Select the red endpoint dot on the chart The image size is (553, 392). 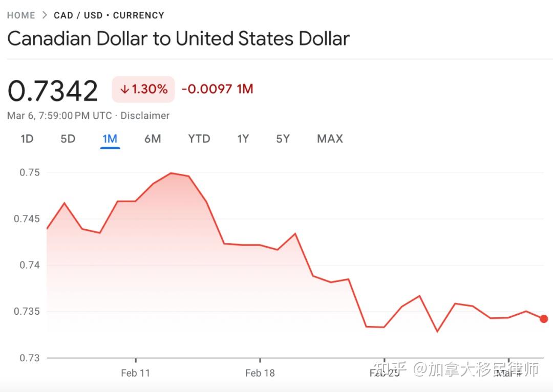544,318
